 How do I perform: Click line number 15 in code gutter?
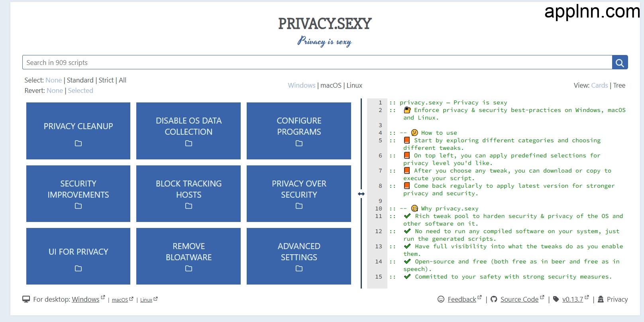click(x=379, y=277)
